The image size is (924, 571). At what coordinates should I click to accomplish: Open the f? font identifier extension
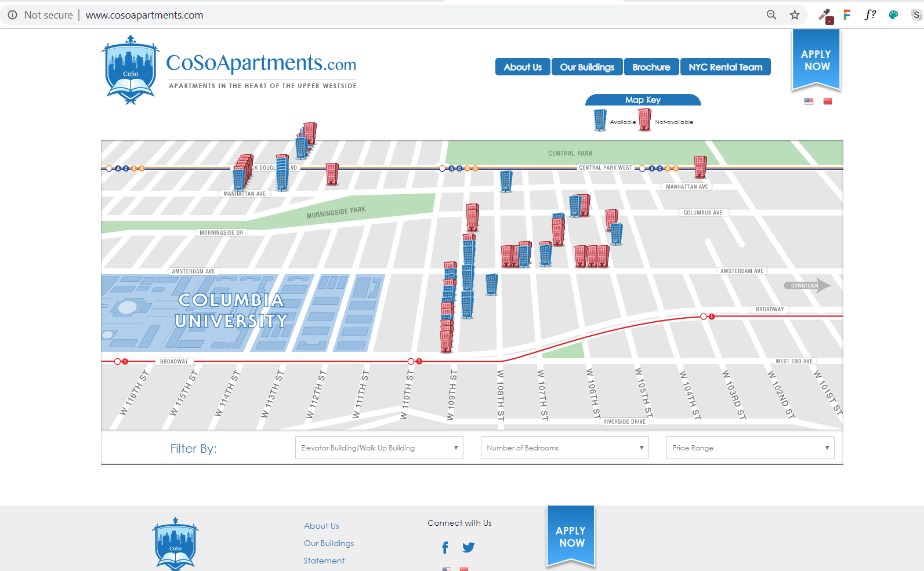pos(870,15)
